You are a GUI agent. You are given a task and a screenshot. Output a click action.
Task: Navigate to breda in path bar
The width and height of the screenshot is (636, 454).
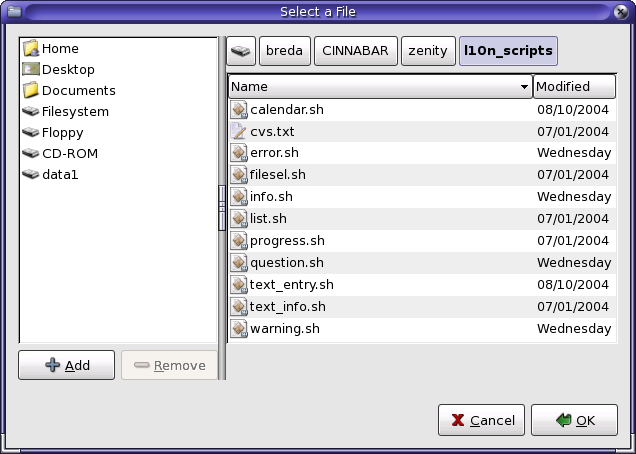coord(284,51)
